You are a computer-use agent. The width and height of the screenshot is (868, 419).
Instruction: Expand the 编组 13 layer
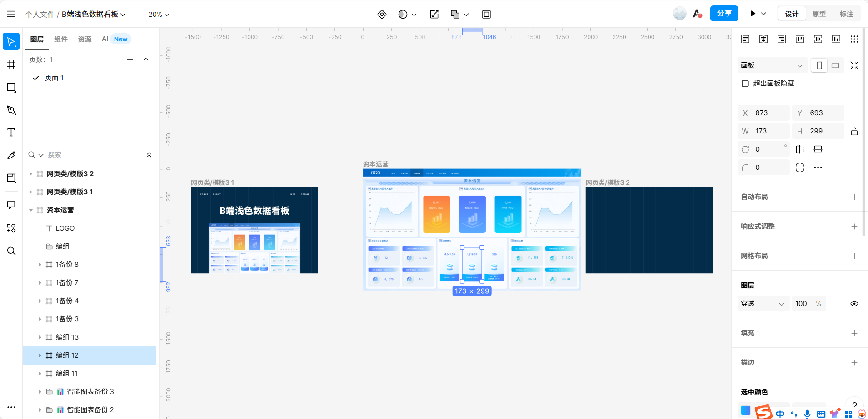(40, 337)
